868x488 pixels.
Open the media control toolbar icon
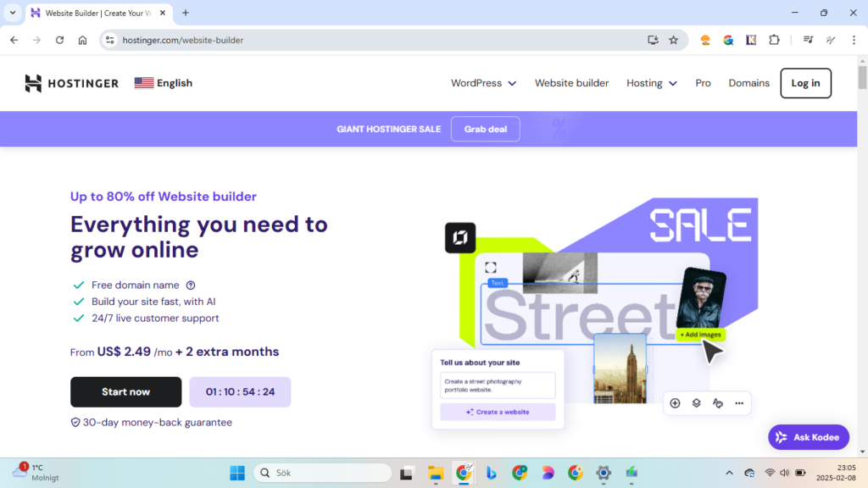click(808, 40)
